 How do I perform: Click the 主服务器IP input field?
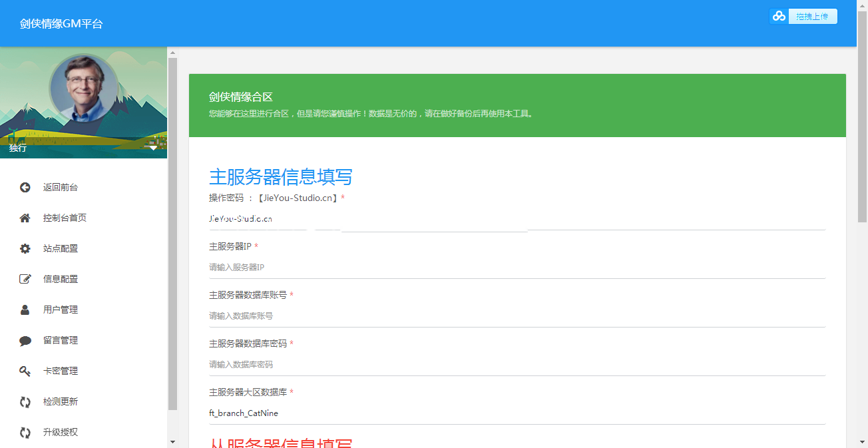517,268
